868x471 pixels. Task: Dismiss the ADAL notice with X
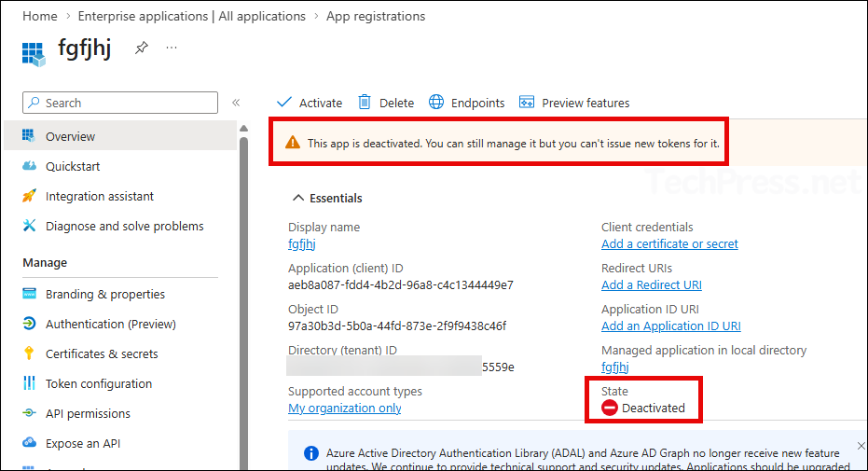click(x=861, y=446)
